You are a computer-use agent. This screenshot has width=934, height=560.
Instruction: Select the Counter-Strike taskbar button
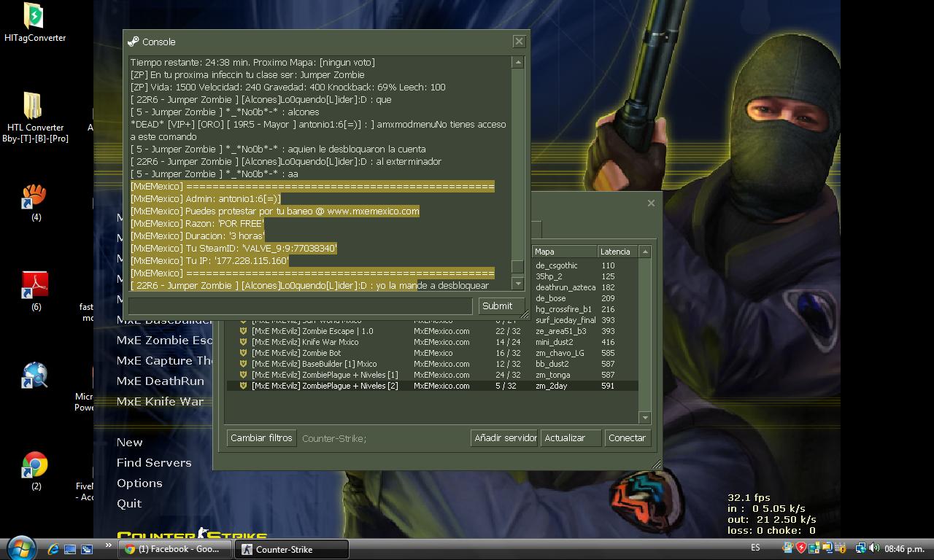[292, 549]
